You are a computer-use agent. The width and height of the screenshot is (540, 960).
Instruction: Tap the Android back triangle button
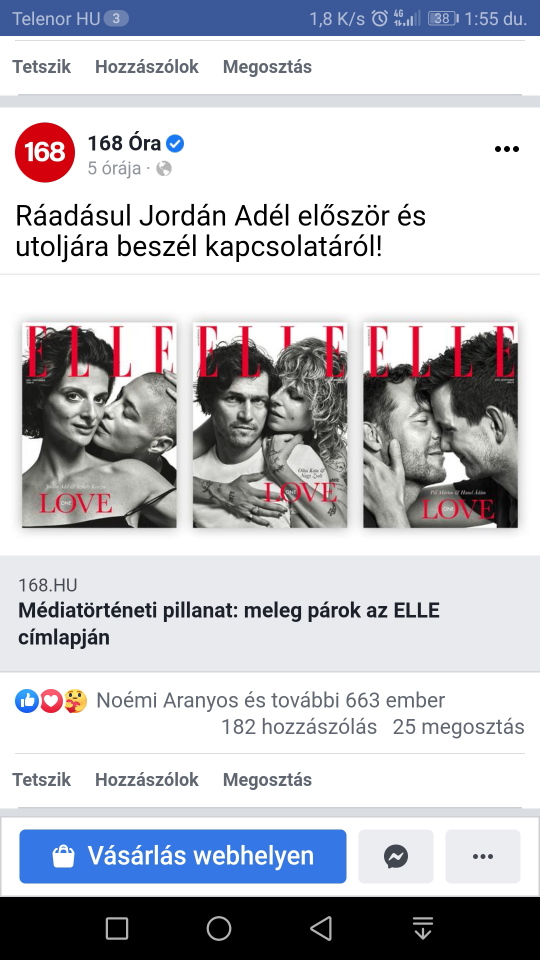pyautogui.click(x=321, y=928)
